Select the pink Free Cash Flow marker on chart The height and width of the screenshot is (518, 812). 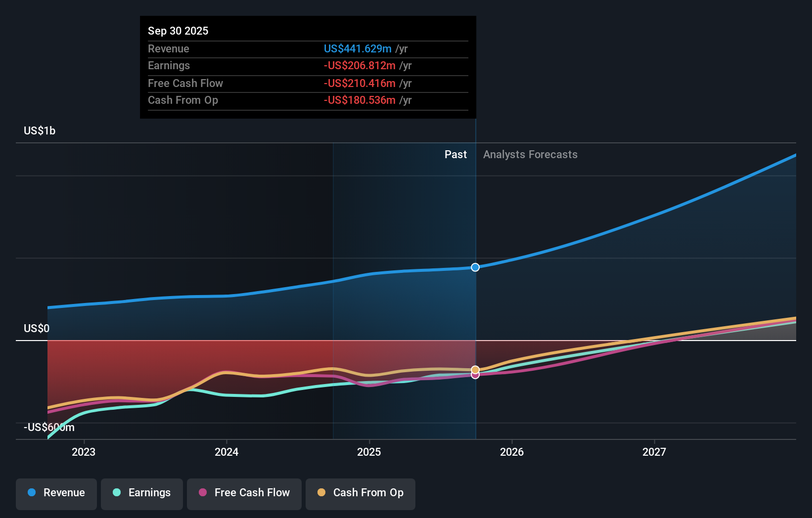475,375
